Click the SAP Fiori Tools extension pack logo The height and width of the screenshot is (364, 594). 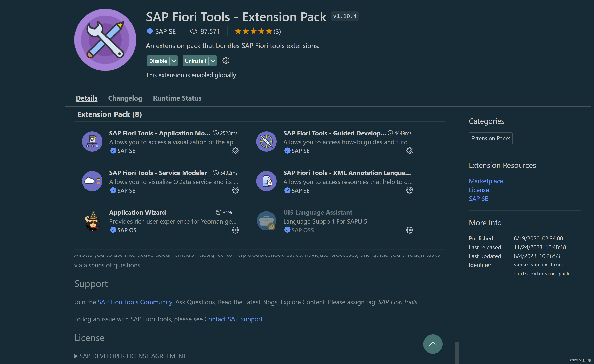(x=105, y=40)
